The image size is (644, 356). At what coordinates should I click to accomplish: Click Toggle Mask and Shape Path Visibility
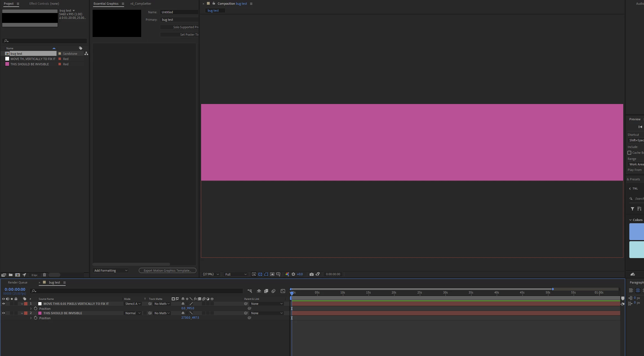[x=266, y=274]
